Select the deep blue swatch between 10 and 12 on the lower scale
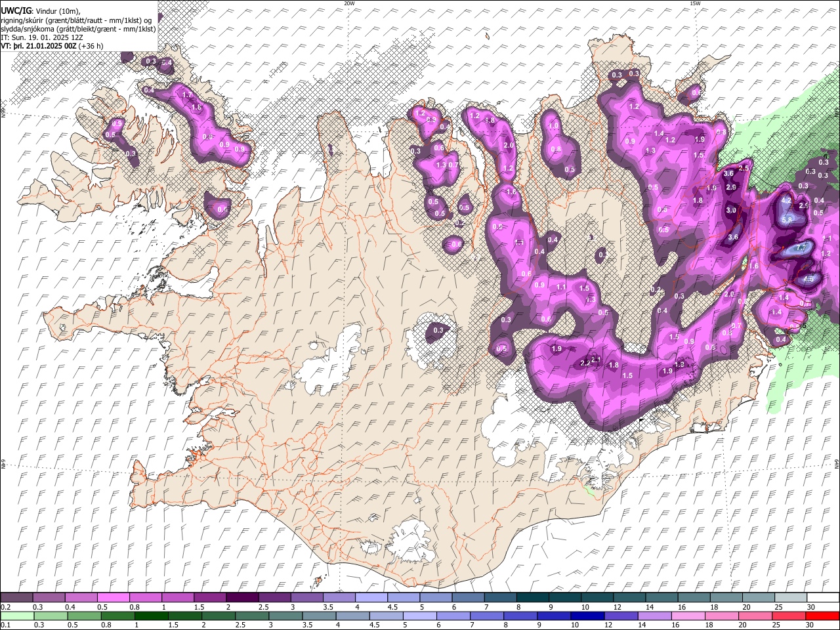The width and height of the screenshot is (840, 630). [x=587, y=616]
